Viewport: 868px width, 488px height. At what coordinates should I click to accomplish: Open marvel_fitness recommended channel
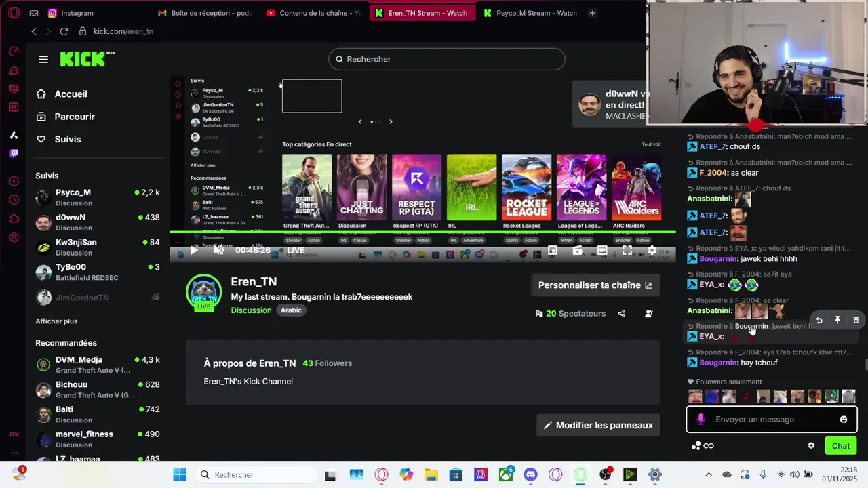click(98, 439)
